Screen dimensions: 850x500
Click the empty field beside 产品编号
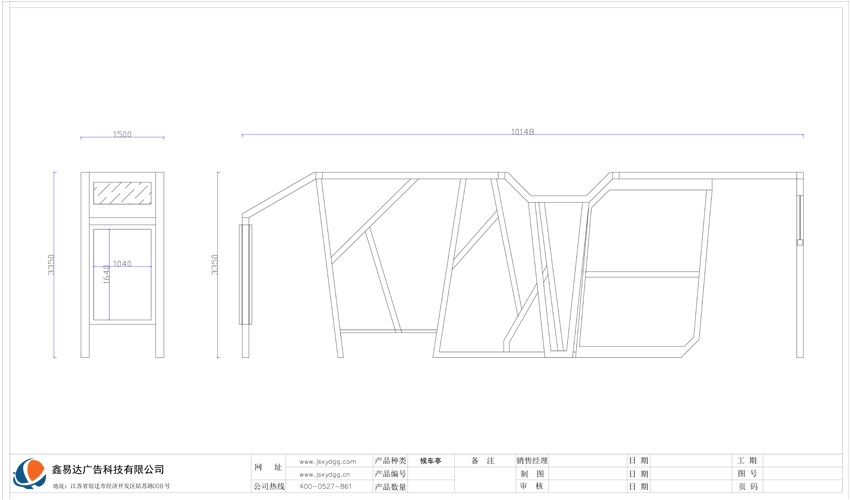coord(430,474)
